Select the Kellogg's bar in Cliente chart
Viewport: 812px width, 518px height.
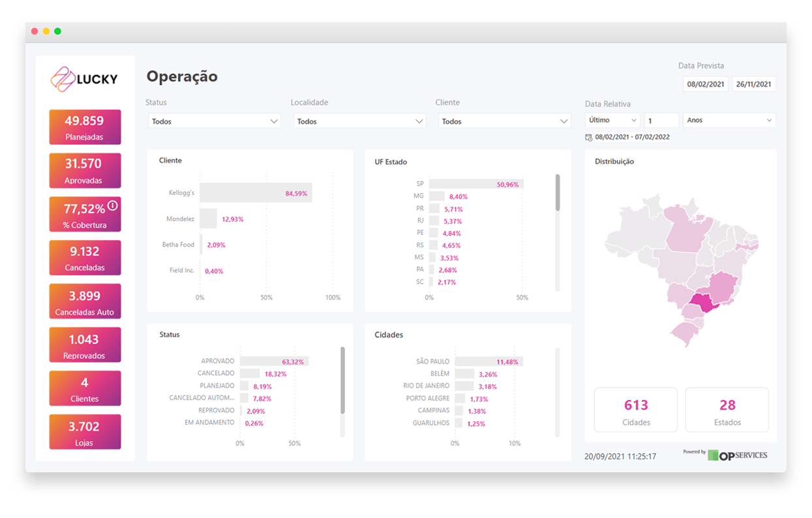tap(256, 193)
